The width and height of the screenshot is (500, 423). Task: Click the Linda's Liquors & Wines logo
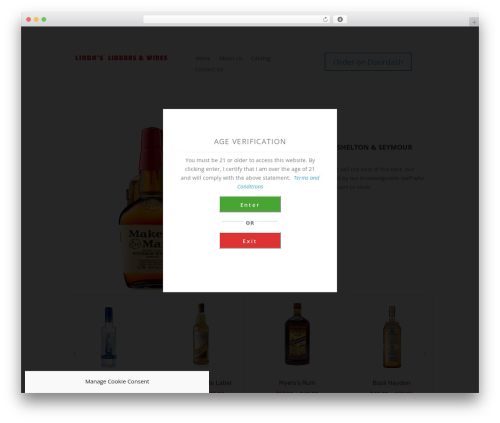(x=121, y=58)
